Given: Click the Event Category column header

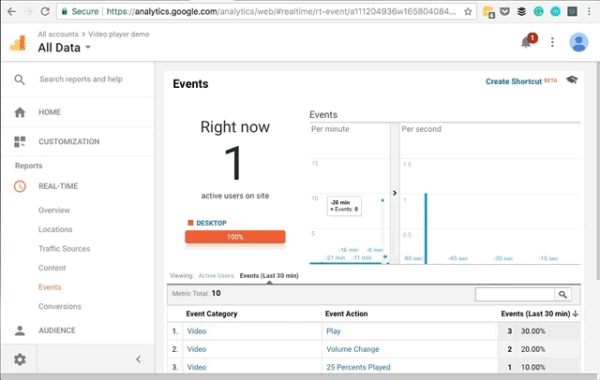Looking at the screenshot, I should pyautogui.click(x=212, y=314).
